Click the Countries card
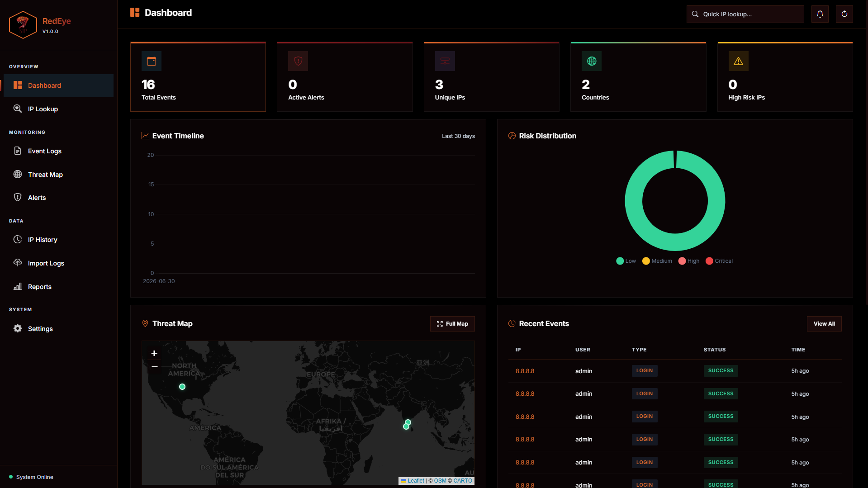The image size is (868, 488). click(x=638, y=77)
